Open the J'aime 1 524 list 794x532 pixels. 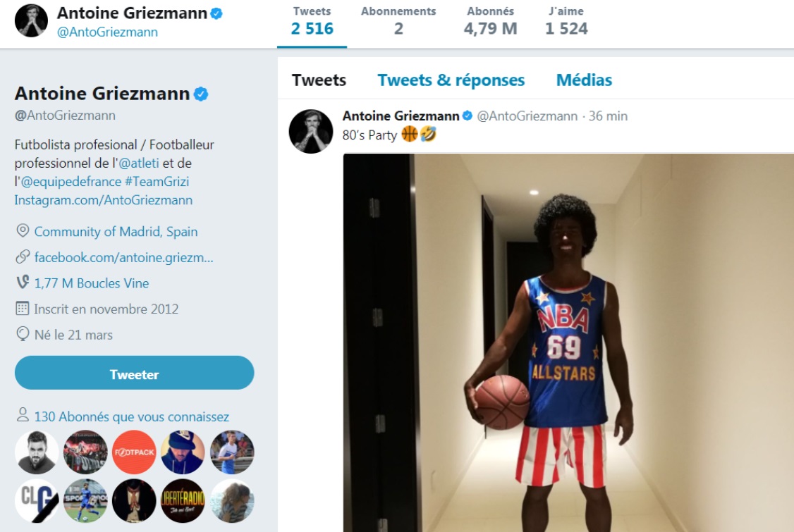(566, 21)
